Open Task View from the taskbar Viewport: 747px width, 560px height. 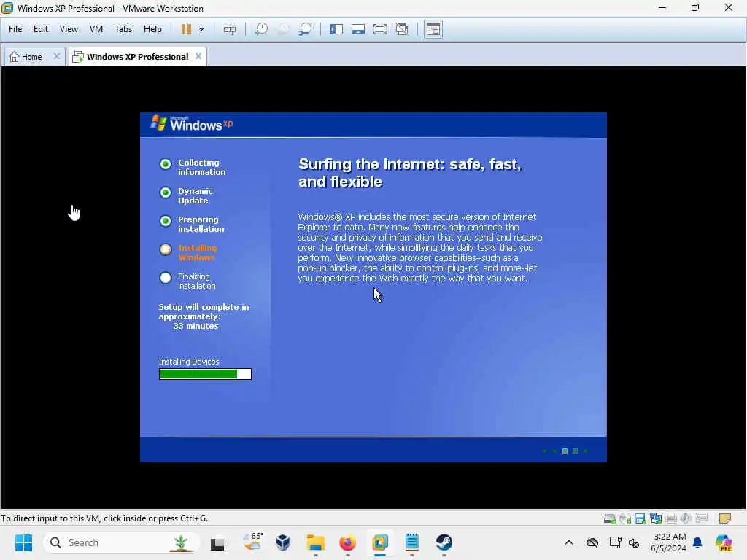pos(217,542)
